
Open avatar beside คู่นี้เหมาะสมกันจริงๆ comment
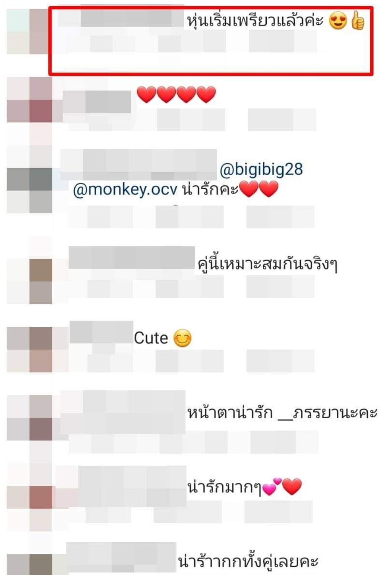29,281
